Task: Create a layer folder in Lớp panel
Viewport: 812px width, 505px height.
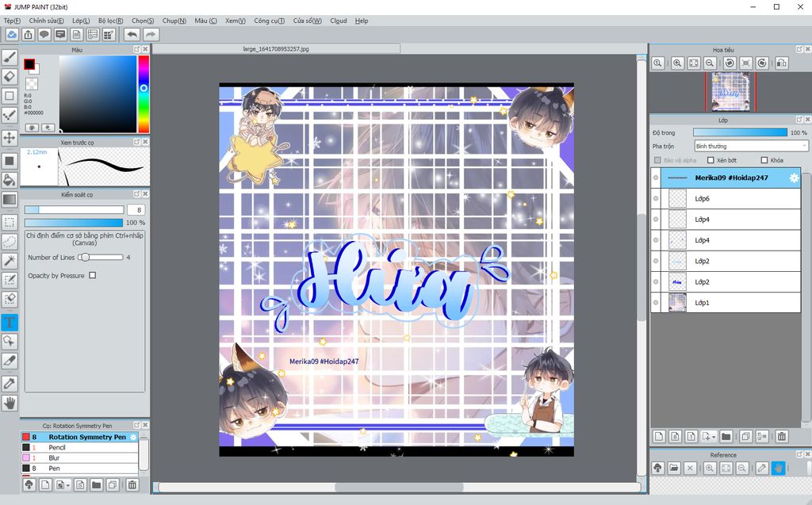Action: 726,436
